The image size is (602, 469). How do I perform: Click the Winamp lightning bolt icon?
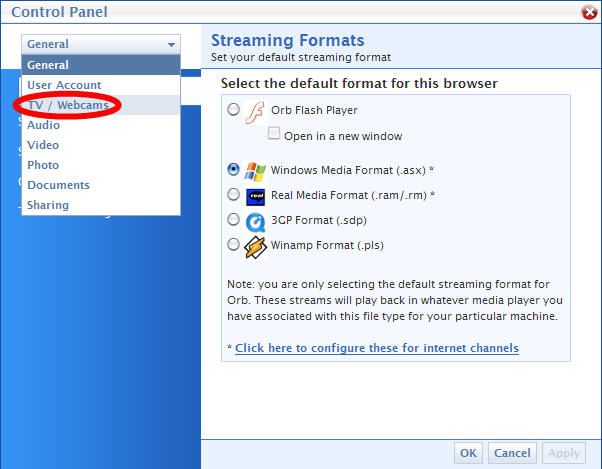255,247
